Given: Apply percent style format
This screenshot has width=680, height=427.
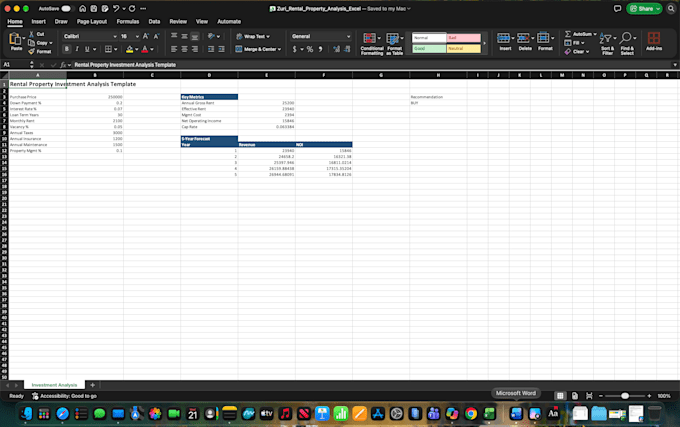Looking at the screenshot, I should pyautogui.click(x=310, y=49).
